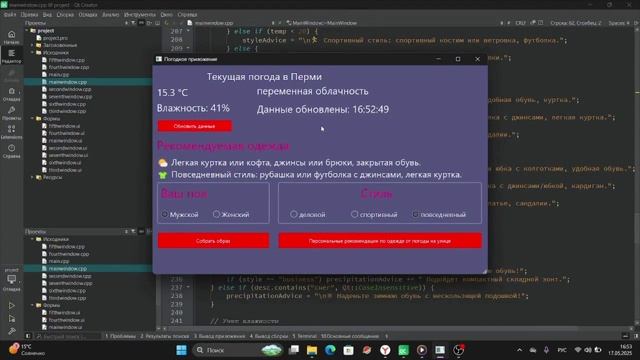Open the Microsoft Store taskbar icon

tap(348, 350)
